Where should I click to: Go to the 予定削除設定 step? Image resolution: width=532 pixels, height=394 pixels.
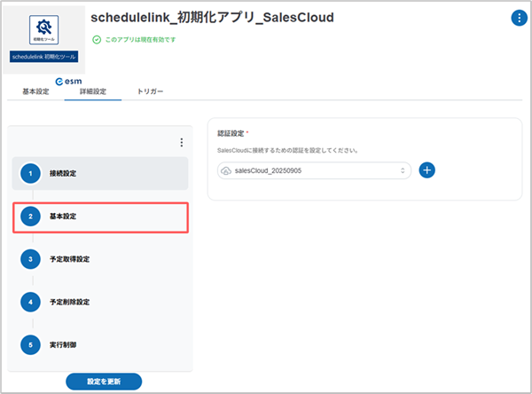[x=94, y=302]
